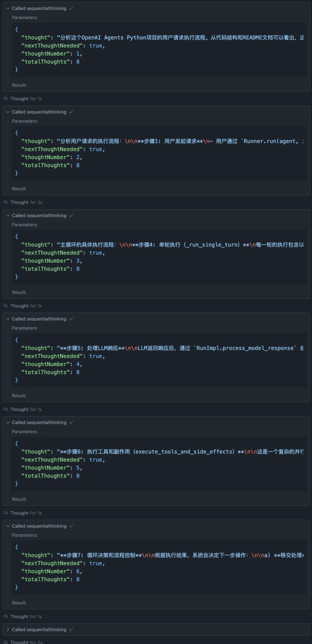The width and height of the screenshot is (312, 644).
Task: Click the JSON parameters code of thoughtNumber 1
Action: [x=159, y=50]
